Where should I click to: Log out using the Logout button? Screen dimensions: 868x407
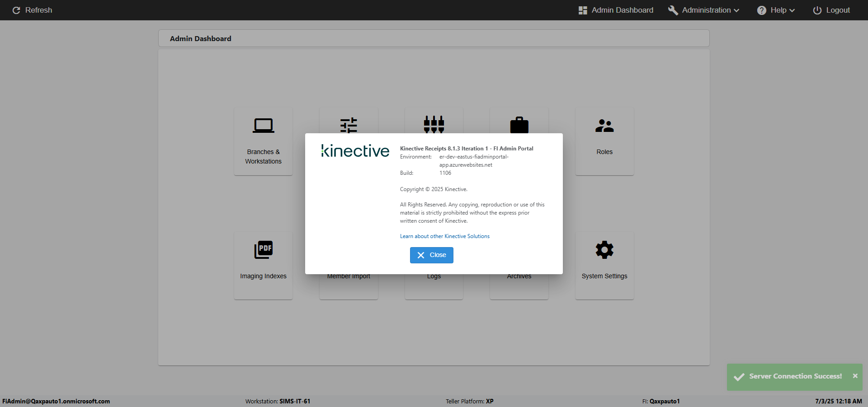[x=831, y=10]
